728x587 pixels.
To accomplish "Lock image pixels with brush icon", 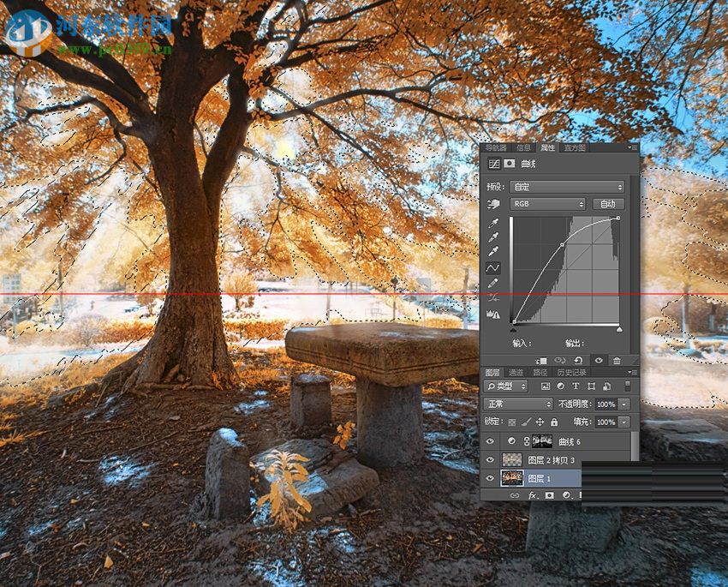I will tap(526, 422).
